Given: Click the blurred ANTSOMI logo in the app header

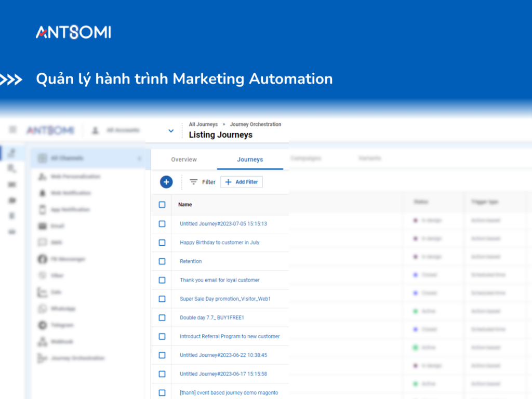Looking at the screenshot, I should (x=50, y=130).
